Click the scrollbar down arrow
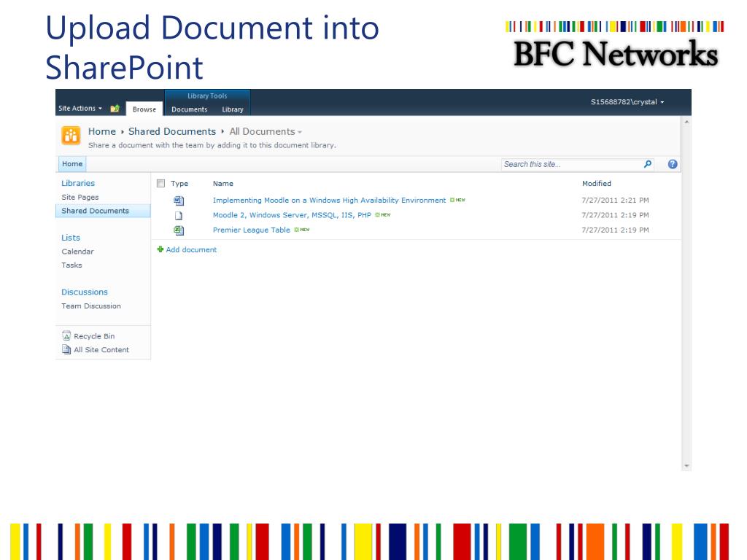The image size is (747, 560). 686,466
